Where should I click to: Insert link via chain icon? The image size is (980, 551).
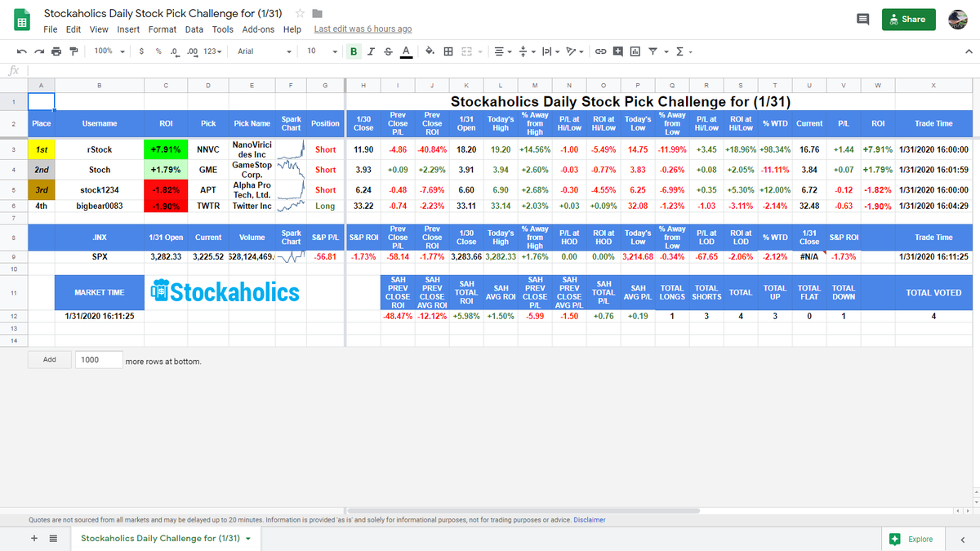point(600,51)
